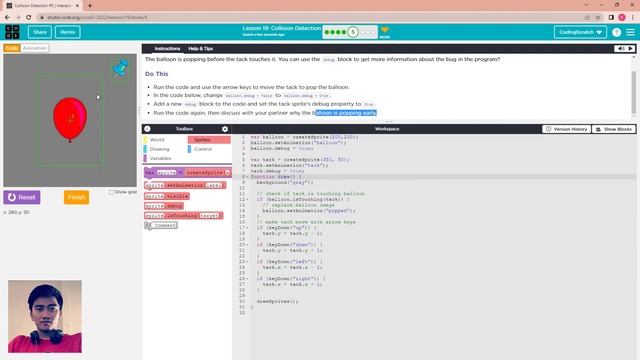Click balloon.setAnimation("popped") code line

(309, 211)
